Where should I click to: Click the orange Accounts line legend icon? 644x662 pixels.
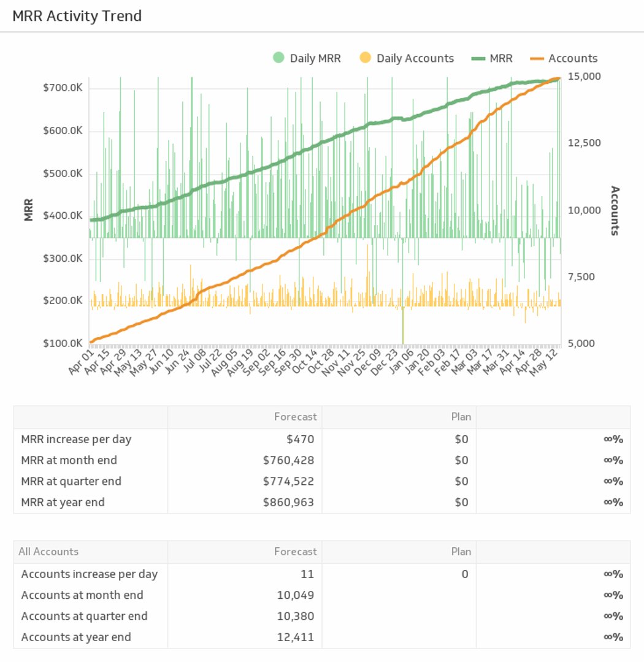[537, 58]
